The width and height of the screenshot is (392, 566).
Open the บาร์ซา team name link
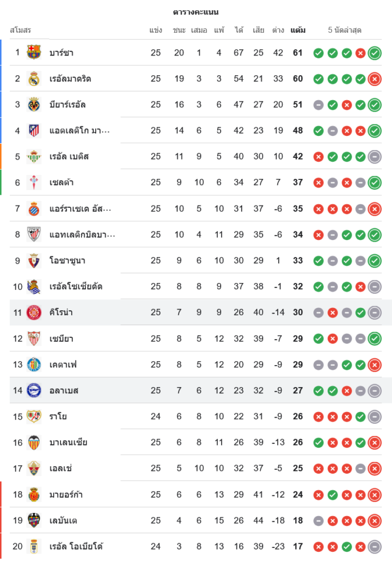coord(62,53)
